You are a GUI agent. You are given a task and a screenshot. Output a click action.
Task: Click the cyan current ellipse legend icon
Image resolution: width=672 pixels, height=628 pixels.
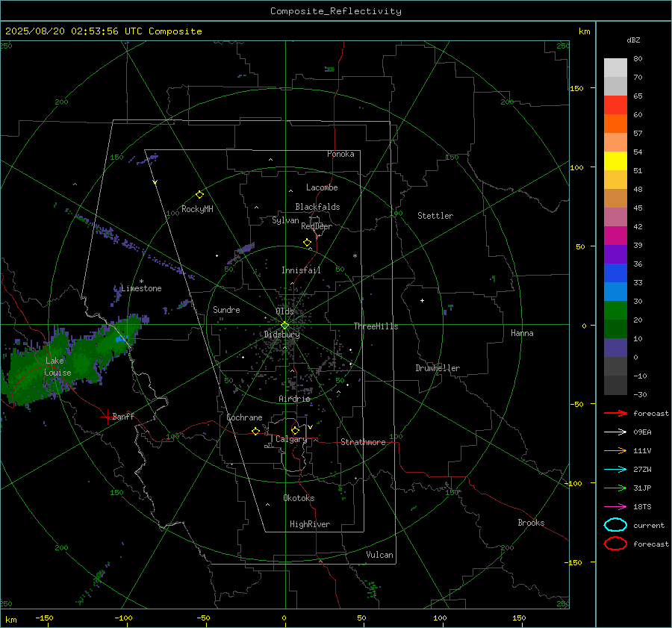(x=615, y=525)
